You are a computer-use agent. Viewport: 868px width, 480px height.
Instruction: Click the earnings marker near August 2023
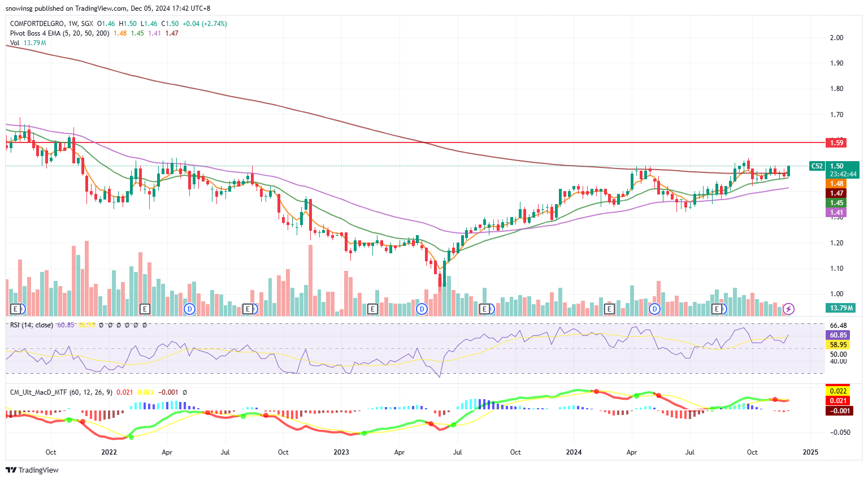click(484, 309)
